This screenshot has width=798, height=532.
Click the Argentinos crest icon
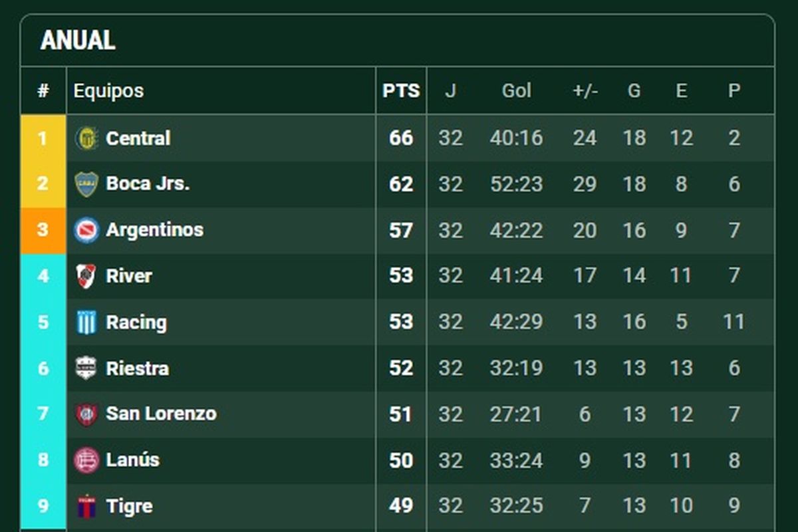point(87,230)
